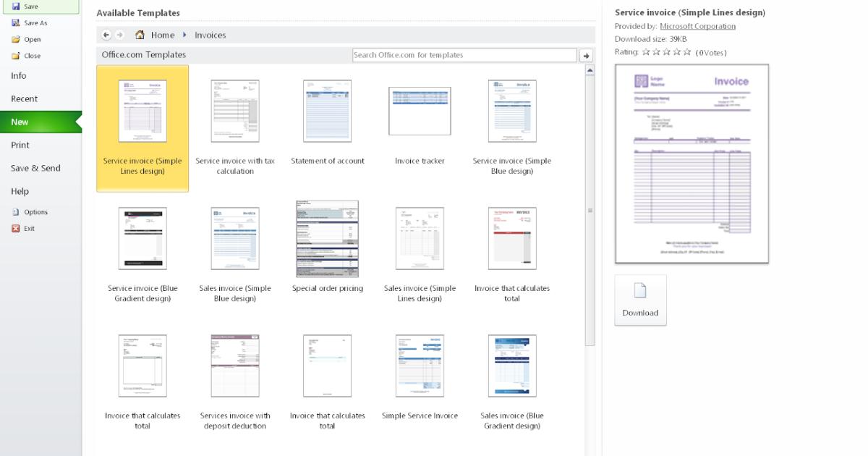868x456 pixels.
Task: Click the back navigation arrow
Action: click(106, 35)
